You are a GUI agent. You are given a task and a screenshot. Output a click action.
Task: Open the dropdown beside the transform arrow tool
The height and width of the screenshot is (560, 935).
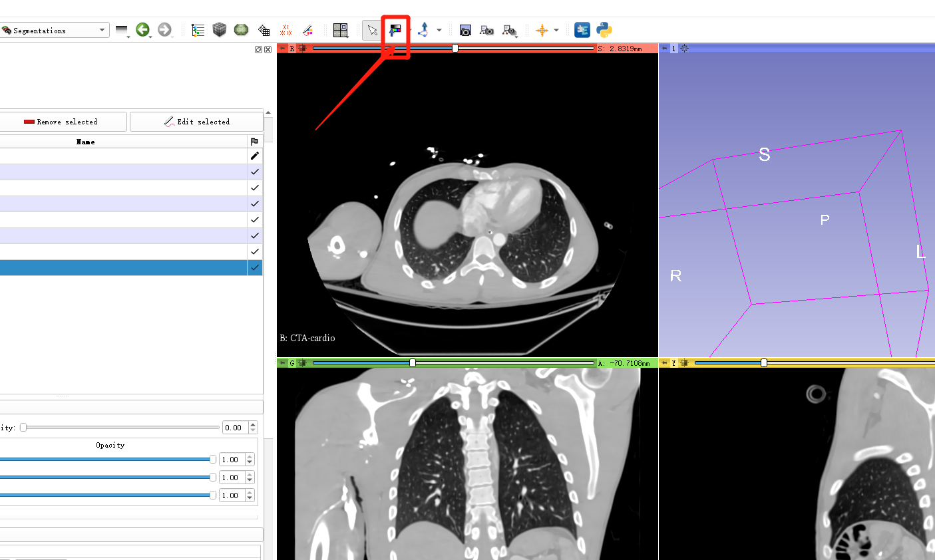439,30
